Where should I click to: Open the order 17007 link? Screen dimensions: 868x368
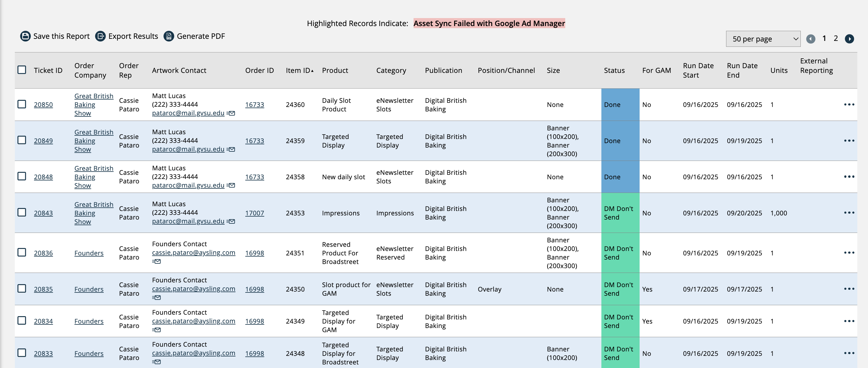point(254,213)
